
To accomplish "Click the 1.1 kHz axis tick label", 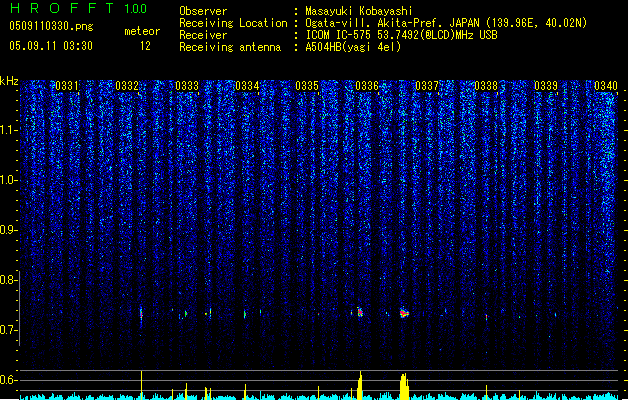I will (x=8, y=130).
